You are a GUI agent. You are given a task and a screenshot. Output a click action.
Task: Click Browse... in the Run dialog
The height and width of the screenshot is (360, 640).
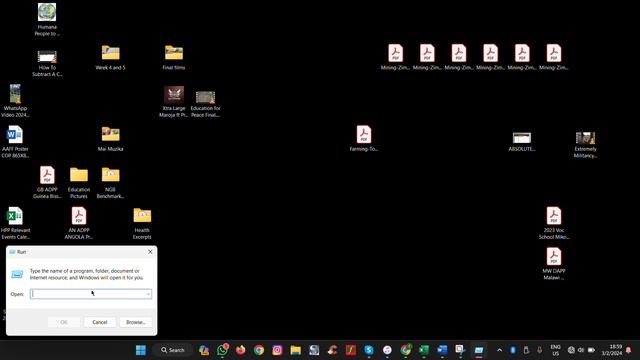(136, 322)
